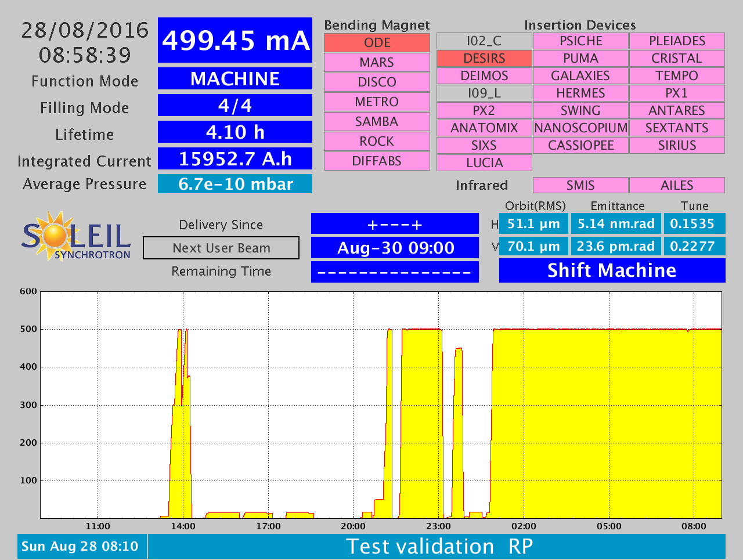The height and width of the screenshot is (560, 743).
Task: Click the vertical tune 0.2277 value
Action: click(x=694, y=246)
